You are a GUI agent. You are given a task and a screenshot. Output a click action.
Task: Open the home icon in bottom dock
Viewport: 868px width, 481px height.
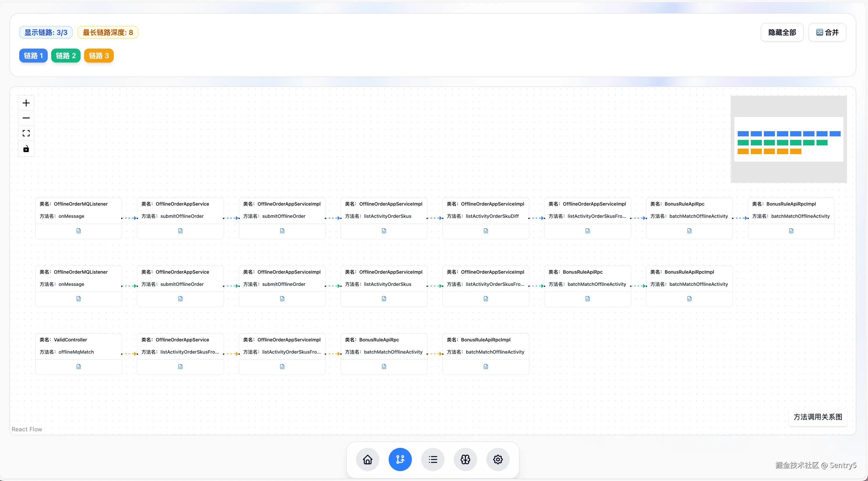(x=367, y=459)
